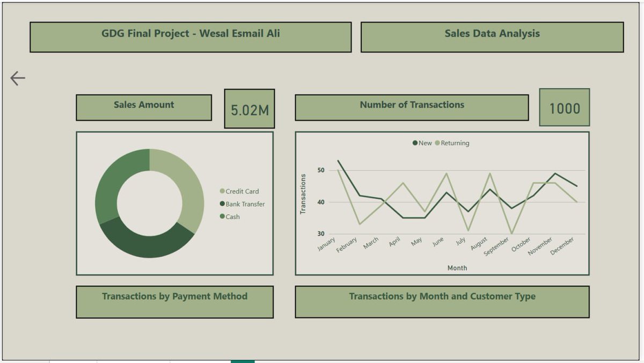644x363 pixels.
Task: Click the back navigation arrow
Action: tap(17, 77)
